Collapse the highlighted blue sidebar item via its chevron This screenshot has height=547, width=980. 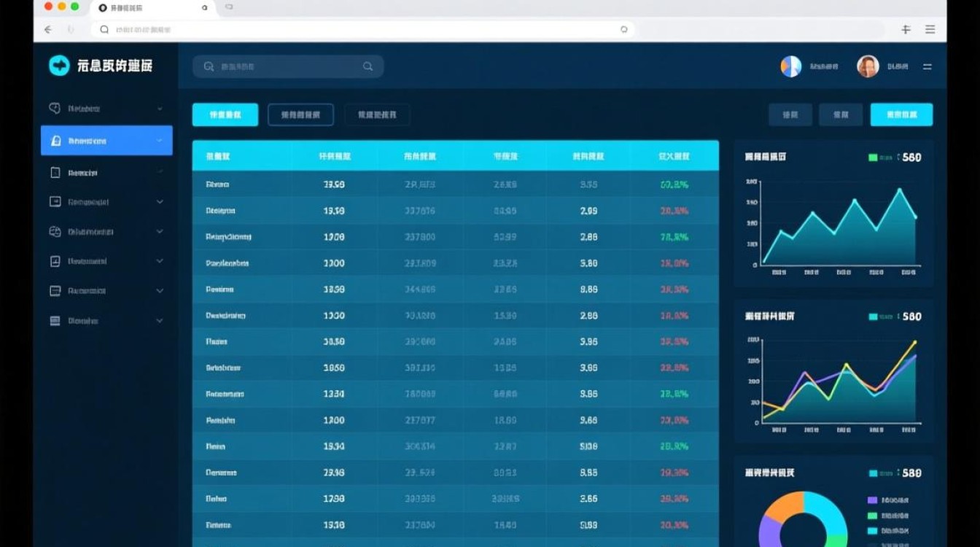(x=160, y=141)
